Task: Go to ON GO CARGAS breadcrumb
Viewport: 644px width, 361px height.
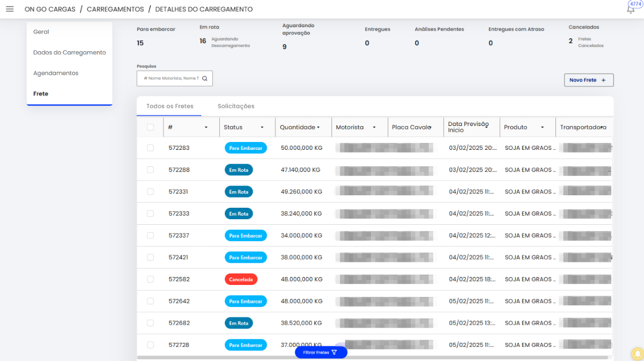Action: point(50,9)
